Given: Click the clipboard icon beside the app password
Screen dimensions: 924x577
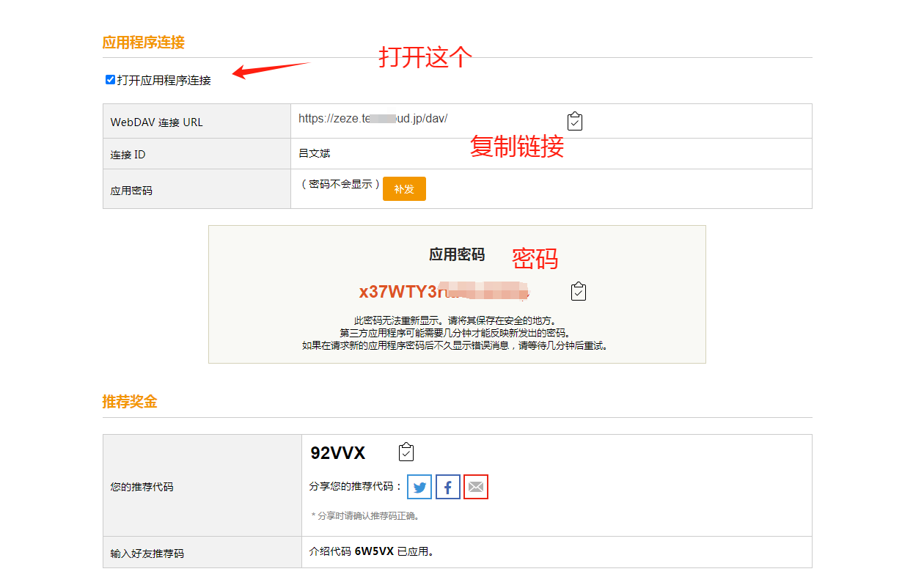Looking at the screenshot, I should [579, 292].
